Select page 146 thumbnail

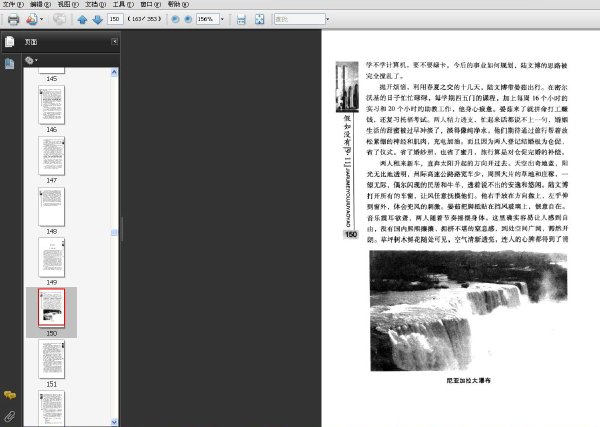tap(52, 104)
